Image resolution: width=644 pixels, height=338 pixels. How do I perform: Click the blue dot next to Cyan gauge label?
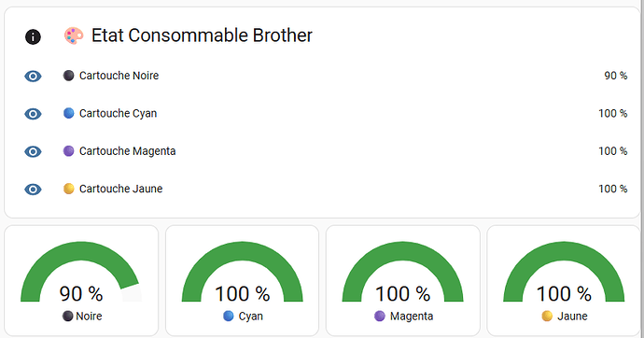pyautogui.click(x=229, y=316)
